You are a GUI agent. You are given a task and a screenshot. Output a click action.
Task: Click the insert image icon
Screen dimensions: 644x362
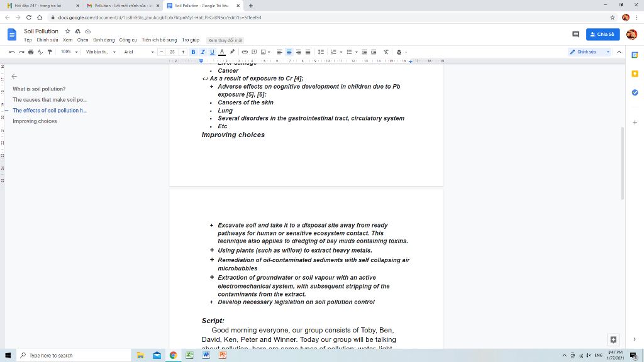(264, 52)
